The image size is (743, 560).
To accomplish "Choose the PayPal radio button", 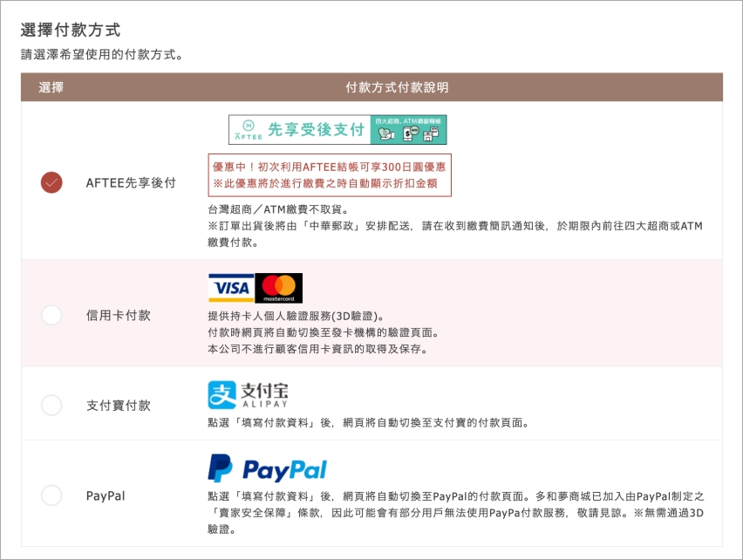I will [51, 495].
